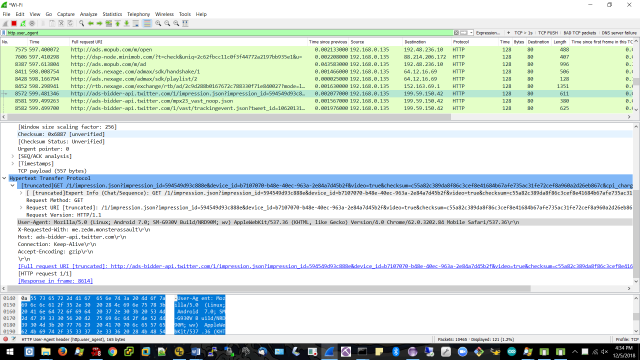Stop the running packet capture
This screenshot has height=360, width=640.
tap(14, 24)
